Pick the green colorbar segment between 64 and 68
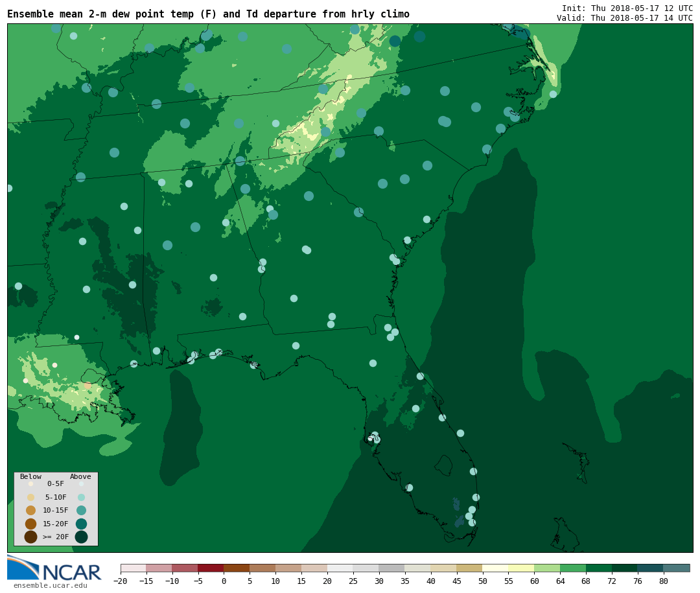The image size is (700, 593). [574, 568]
